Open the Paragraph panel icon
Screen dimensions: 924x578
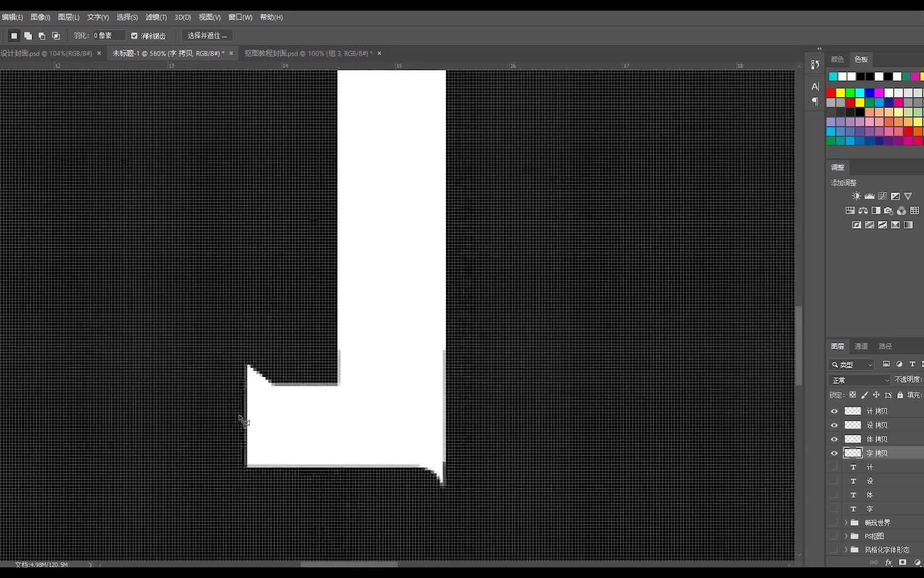pyautogui.click(x=815, y=101)
